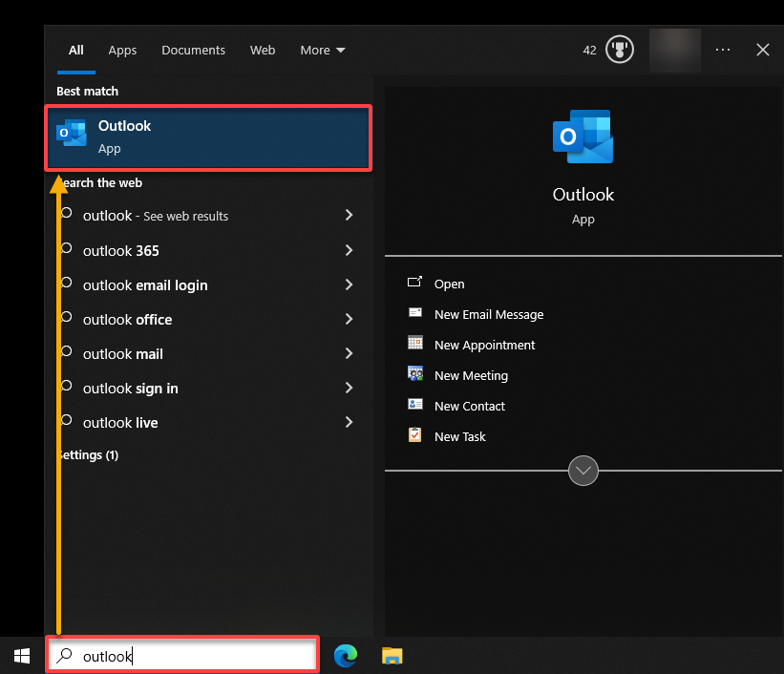The height and width of the screenshot is (674, 784).
Task: Select the 'outlook sign in' suggestion
Action: (131, 389)
